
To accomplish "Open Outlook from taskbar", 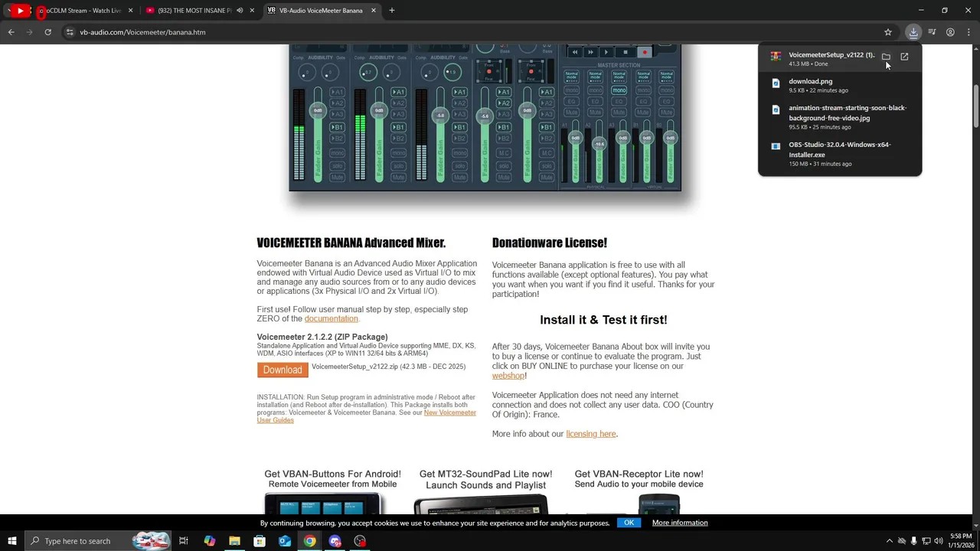I will click(285, 541).
